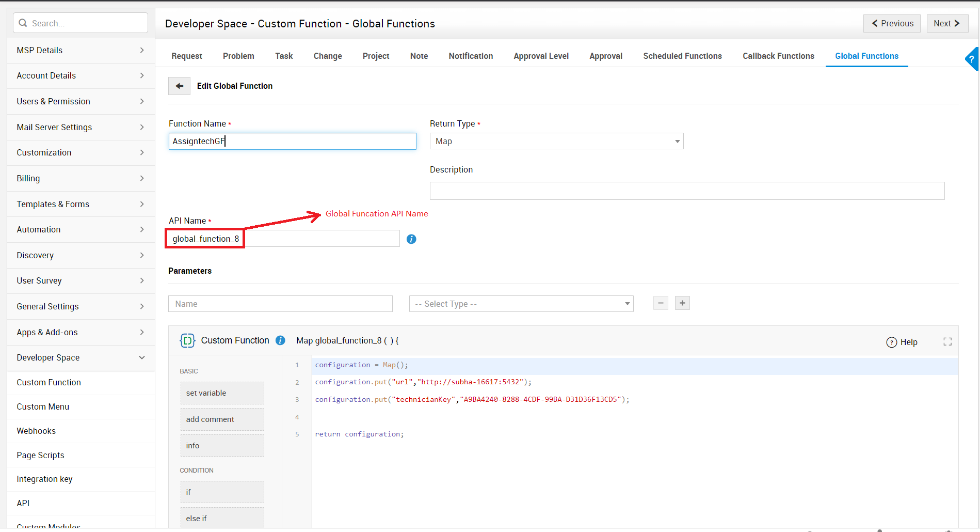Click the plus icon to add parameter
Screen dimensions: 980x532
click(x=682, y=303)
